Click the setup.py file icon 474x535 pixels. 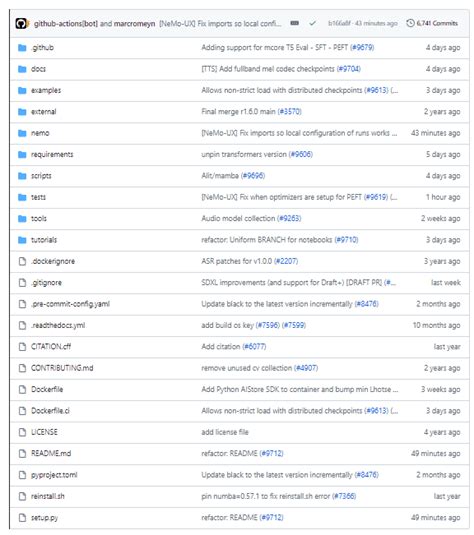tap(22, 518)
